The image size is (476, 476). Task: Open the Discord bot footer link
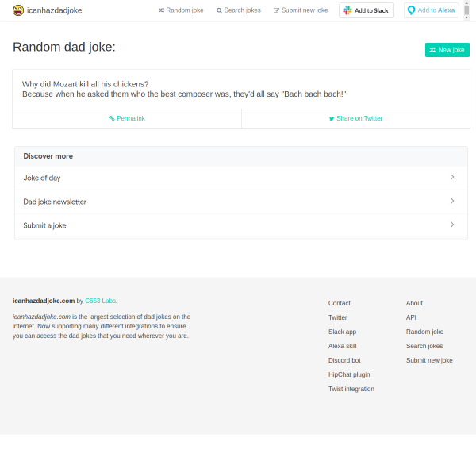[x=344, y=360]
